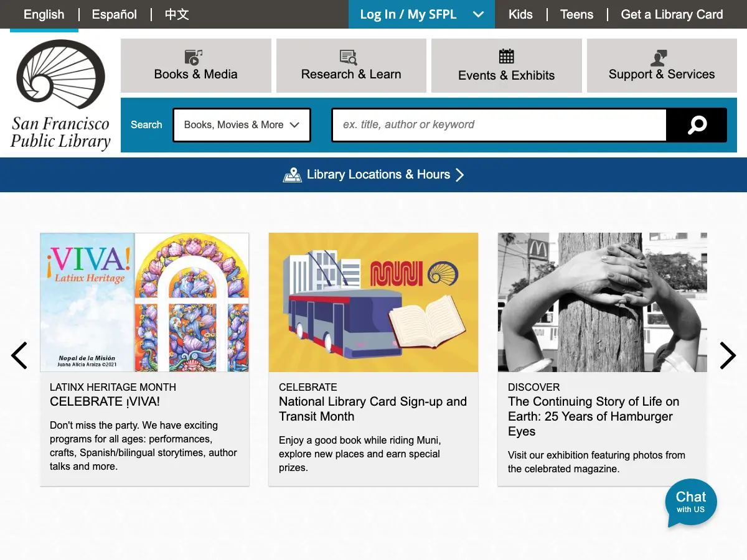Open the Chat with US bubble
The image size is (747, 560).
(691, 503)
